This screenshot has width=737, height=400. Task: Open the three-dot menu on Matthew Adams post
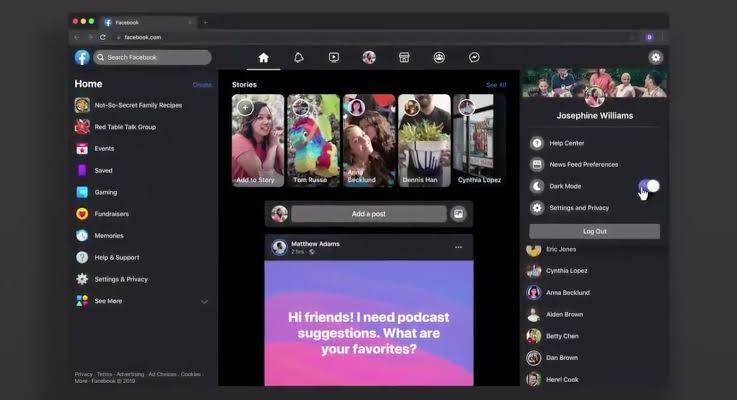[x=459, y=247]
